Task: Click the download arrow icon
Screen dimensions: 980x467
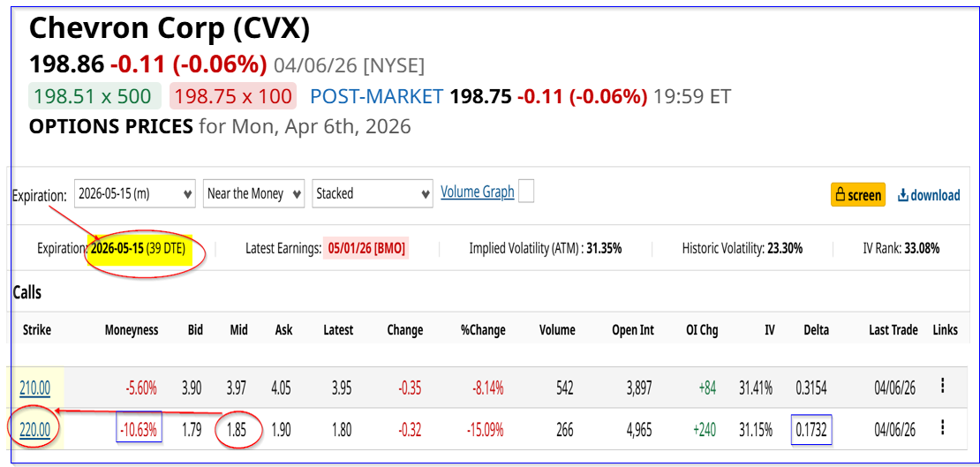Action: point(903,195)
